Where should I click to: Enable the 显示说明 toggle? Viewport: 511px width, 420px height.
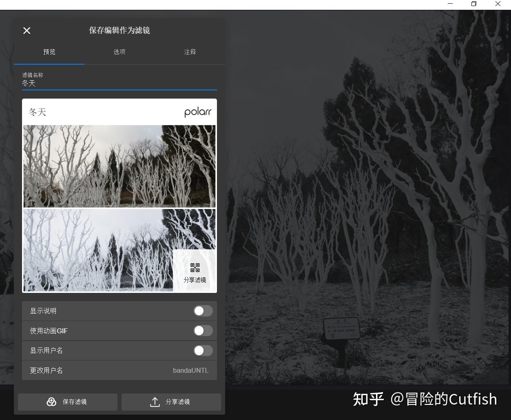tap(203, 311)
